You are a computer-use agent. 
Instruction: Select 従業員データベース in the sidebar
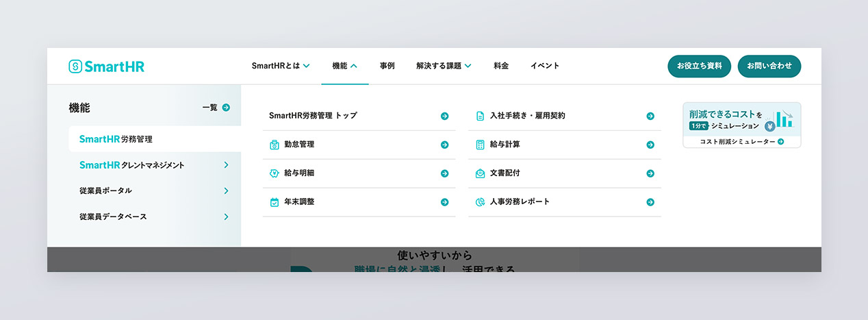[x=155, y=217]
